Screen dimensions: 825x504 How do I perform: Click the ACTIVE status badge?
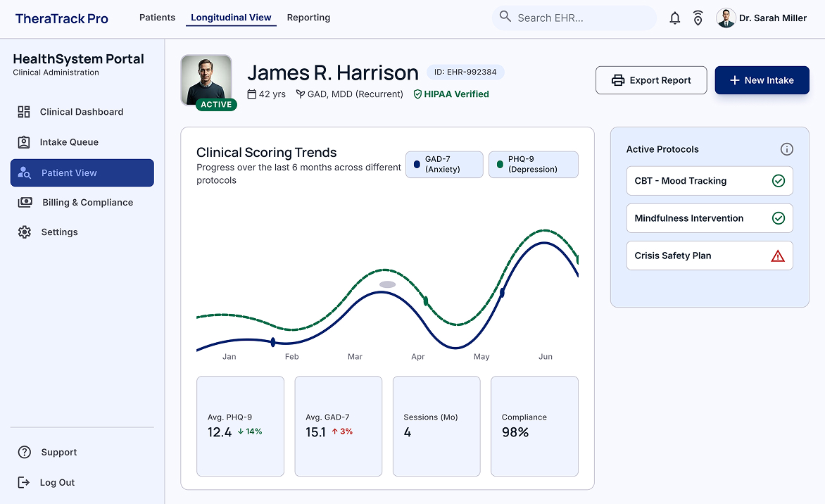216,104
